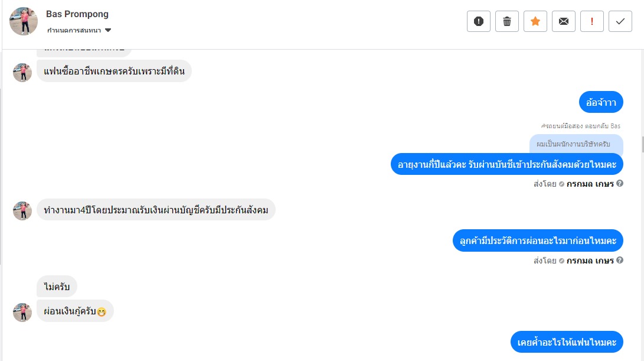Select the อ้อจ้าาา message bubble
Image resolution: width=644 pixels, height=361 pixels.
601,103
